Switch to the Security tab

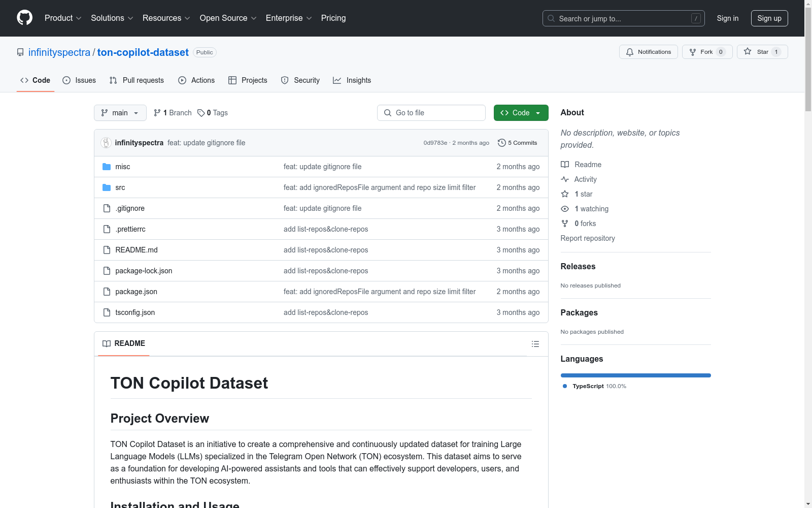(x=300, y=80)
